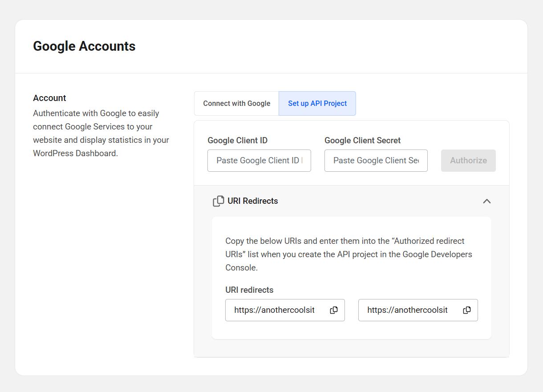The height and width of the screenshot is (392, 543).
Task: Click the URI Redirects heading text
Action: [253, 201]
